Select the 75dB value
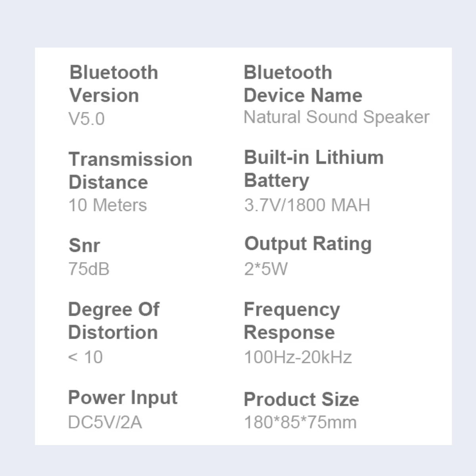The height and width of the screenshot is (476, 476). point(89,269)
